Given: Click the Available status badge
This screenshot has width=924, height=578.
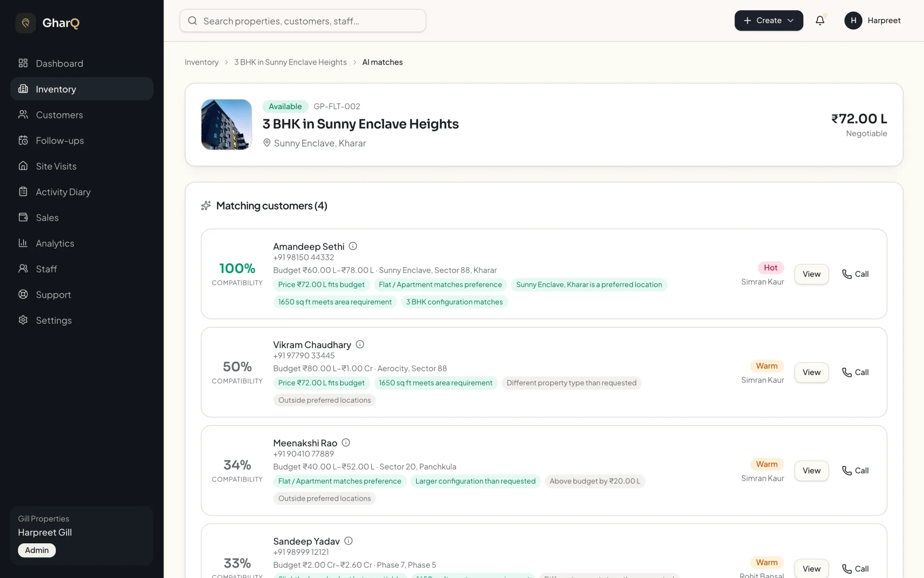Looking at the screenshot, I should (x=285, y=106).
